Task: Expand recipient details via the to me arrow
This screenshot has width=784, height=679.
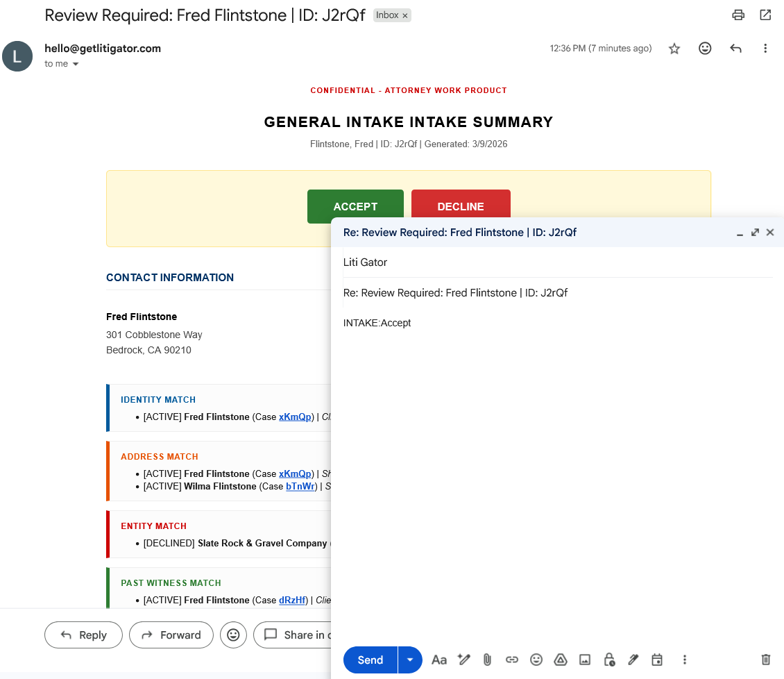Action: point(76,63)
